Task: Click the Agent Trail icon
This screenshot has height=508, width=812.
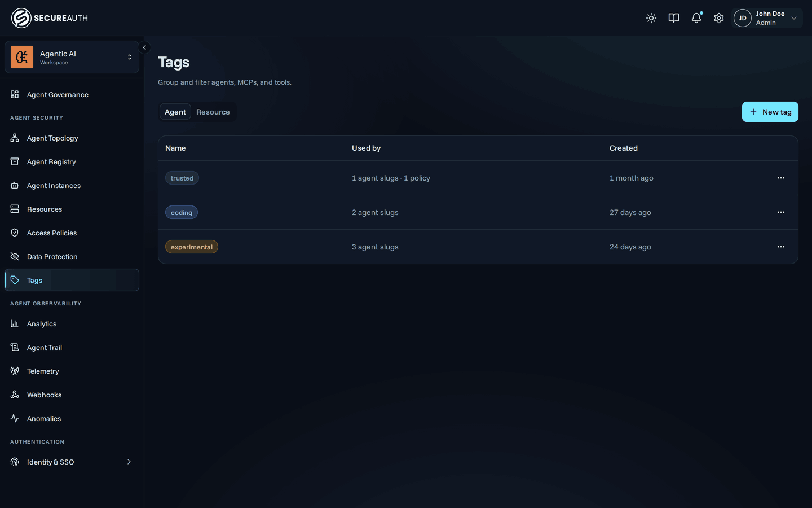Action: point(15,347)
